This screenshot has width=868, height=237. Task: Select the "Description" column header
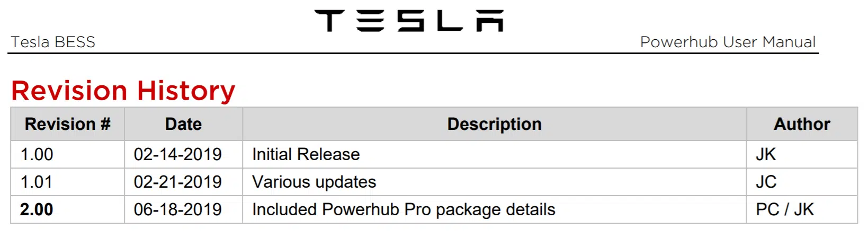pyautogui.click(x=494, y=124)
